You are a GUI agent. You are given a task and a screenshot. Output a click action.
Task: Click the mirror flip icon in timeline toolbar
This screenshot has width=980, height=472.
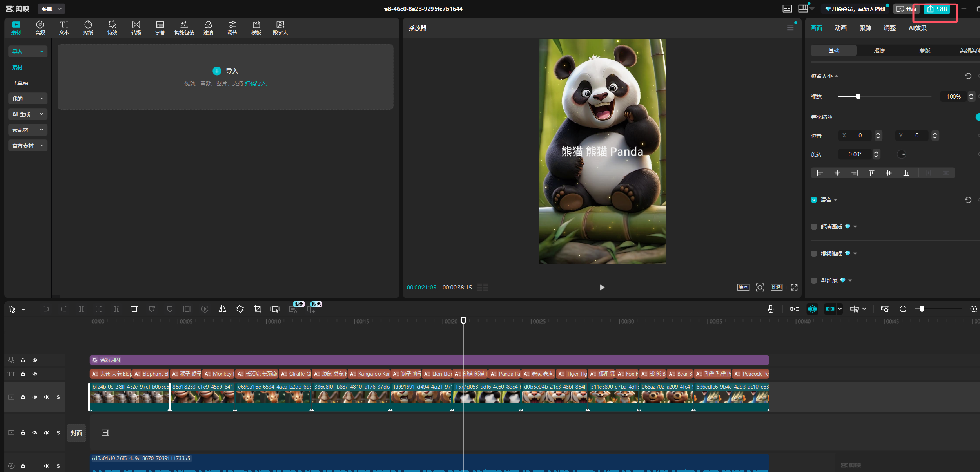(x=222, y=309)
